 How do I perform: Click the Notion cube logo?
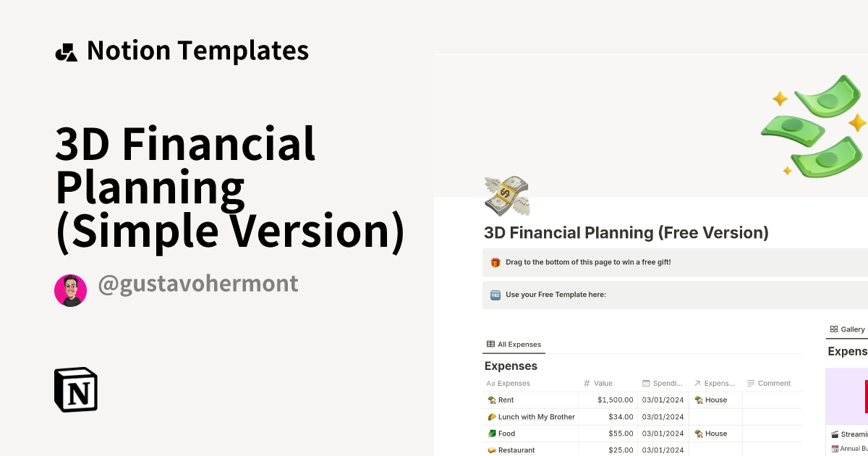click(x=76, y=389)
